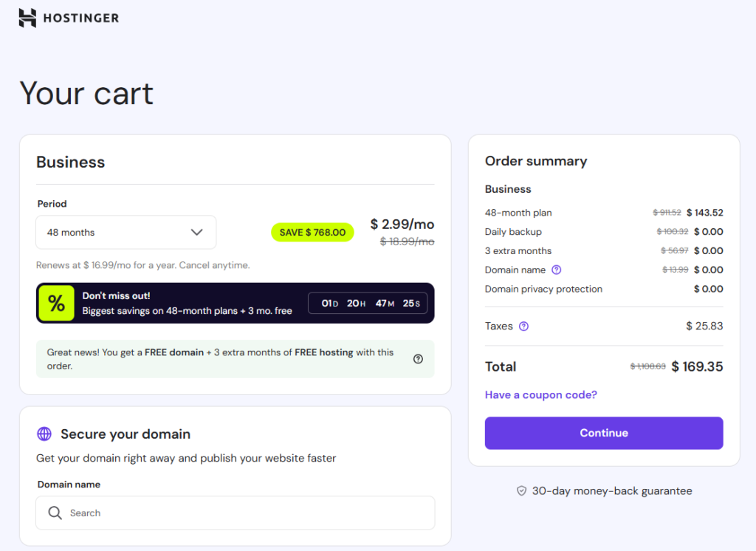This screenshot has height=551, width=756.
Task: Click the chevron on the Period selector
Action: pos(197,232)
